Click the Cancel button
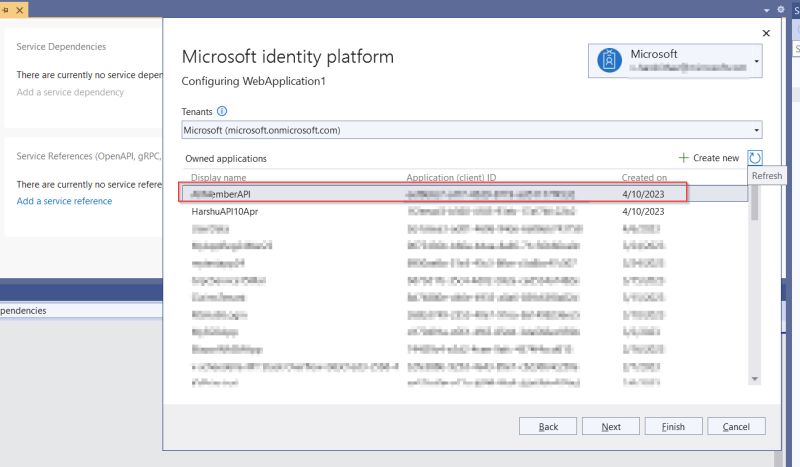800x467 pixels. click(x=736, y=426)
